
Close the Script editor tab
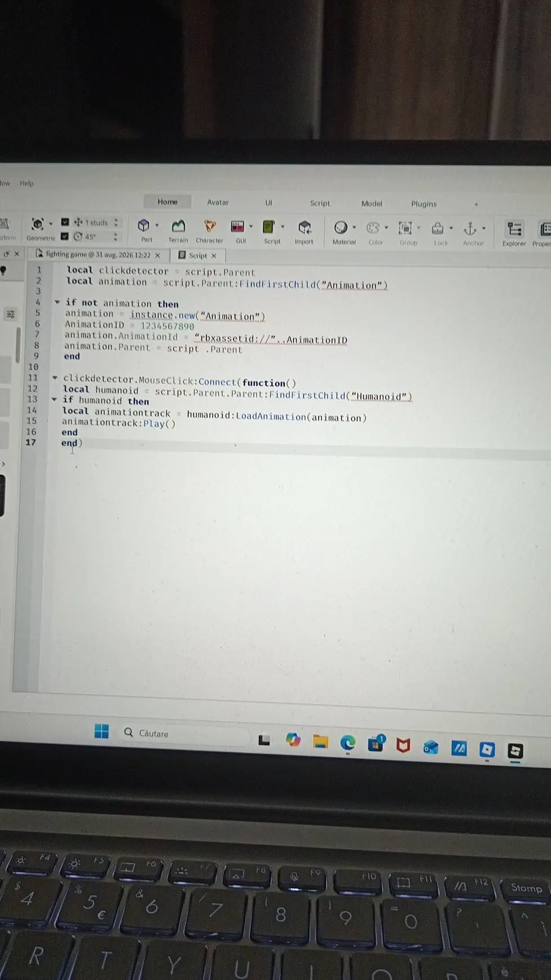coord(214,256)
